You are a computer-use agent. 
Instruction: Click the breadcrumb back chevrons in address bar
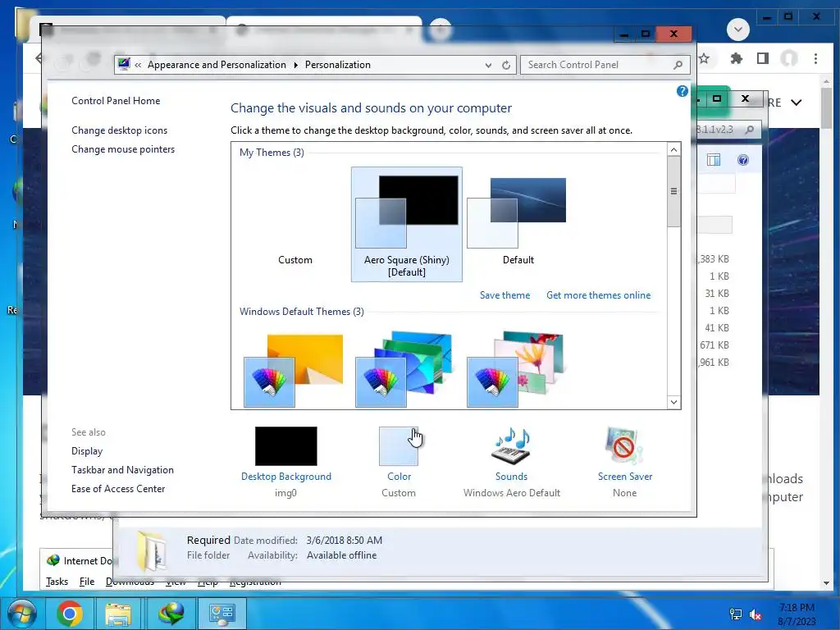[138, 65]
